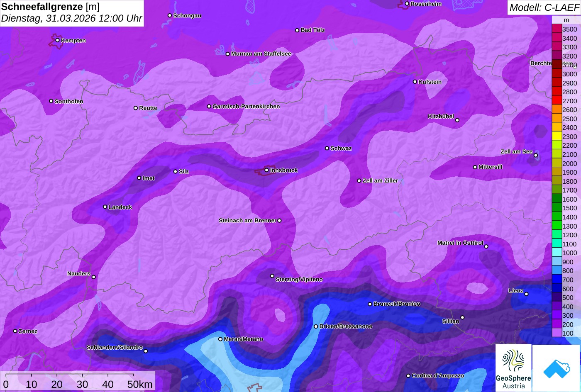This screenshot has height=392, width=581.
Task: Select the 2700 m red legend swatch
Action: [x=557, y=101]
